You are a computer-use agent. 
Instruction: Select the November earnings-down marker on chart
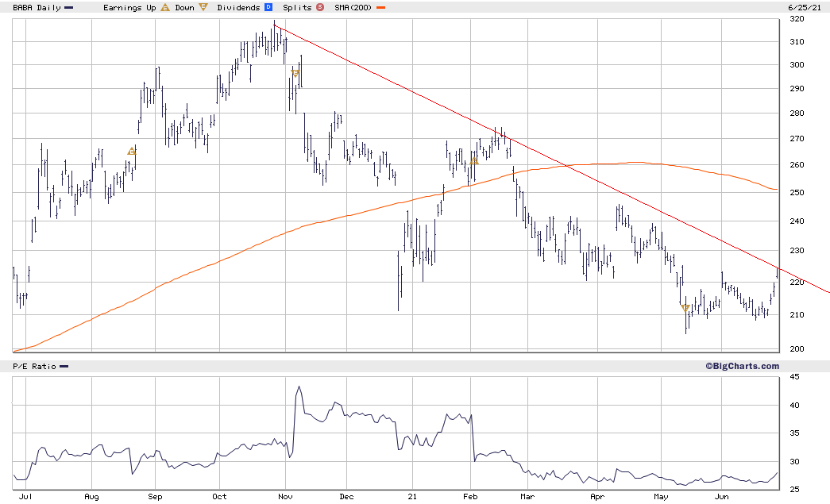point(295,73)
